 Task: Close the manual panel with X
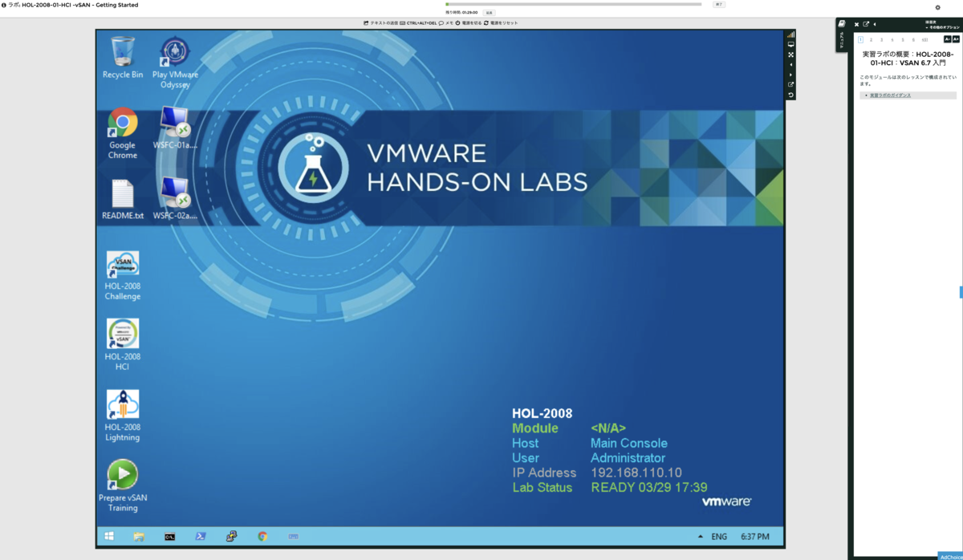click(x=856, y=25)
